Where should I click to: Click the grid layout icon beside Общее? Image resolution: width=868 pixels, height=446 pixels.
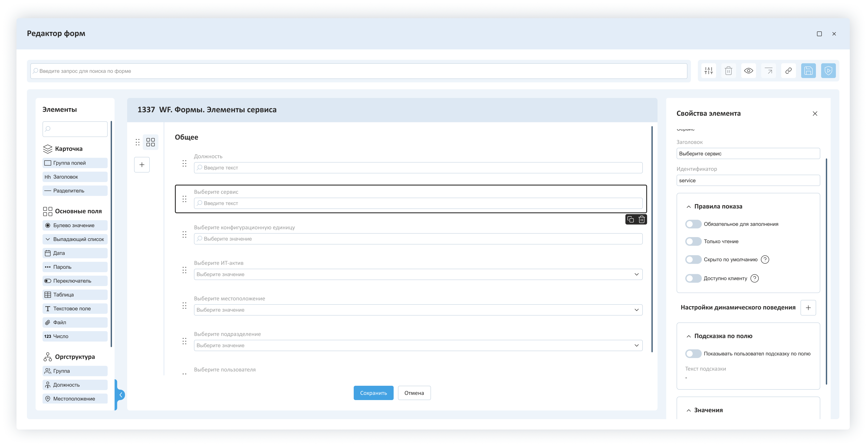click(x=151, y=142)
